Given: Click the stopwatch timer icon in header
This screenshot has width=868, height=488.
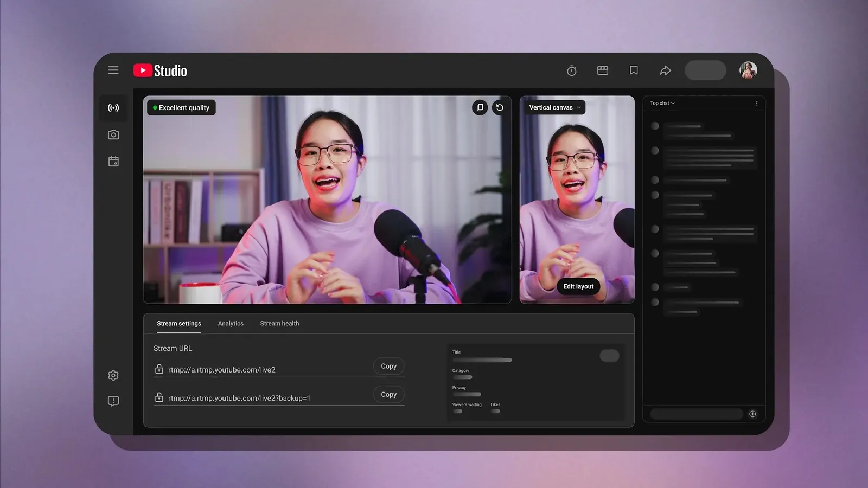Looking at the screenshot, I should coord(572,70).
